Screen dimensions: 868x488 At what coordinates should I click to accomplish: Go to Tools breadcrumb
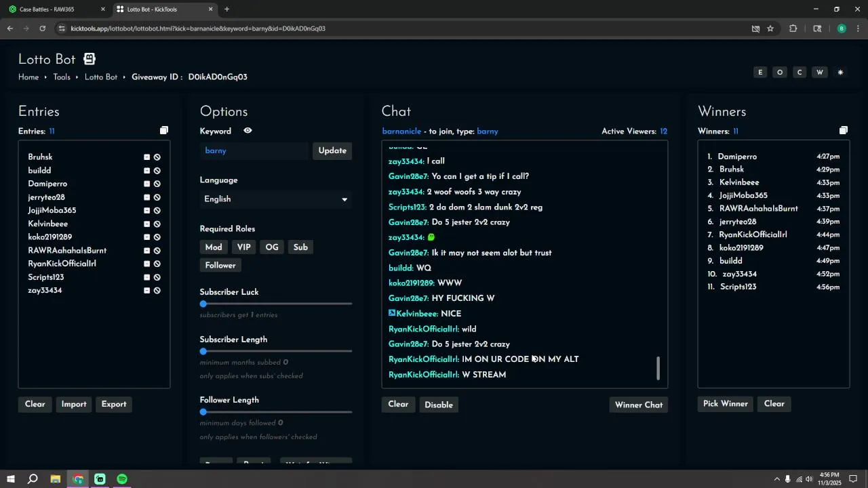(x=62, y=77)
